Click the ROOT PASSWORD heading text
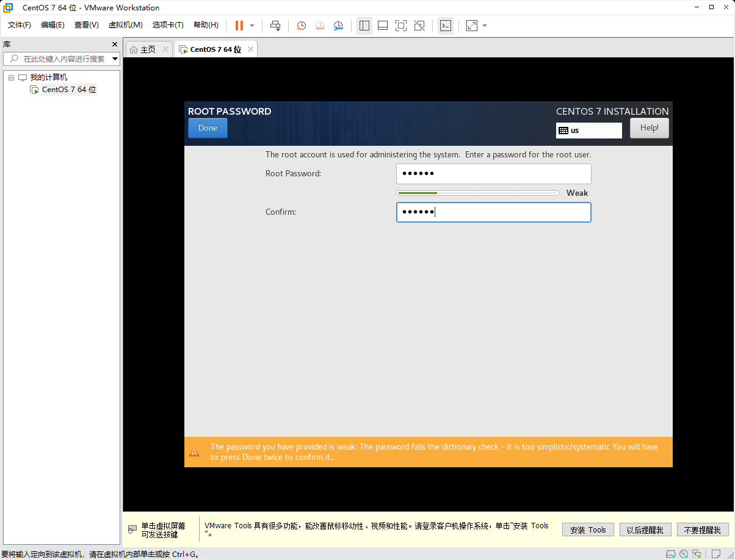The width and height of the screenshot is (735, 560). pyautogui.click(x=230, y=111)
